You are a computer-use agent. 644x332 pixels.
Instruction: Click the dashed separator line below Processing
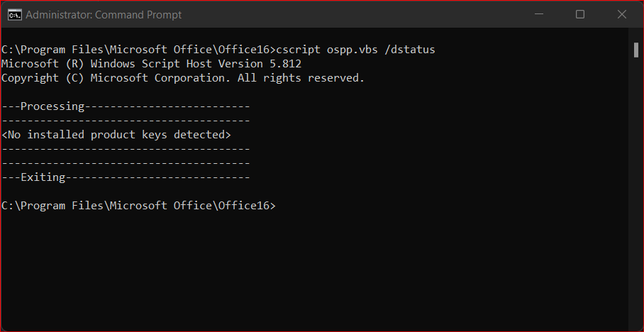click(x=126, y=121)
